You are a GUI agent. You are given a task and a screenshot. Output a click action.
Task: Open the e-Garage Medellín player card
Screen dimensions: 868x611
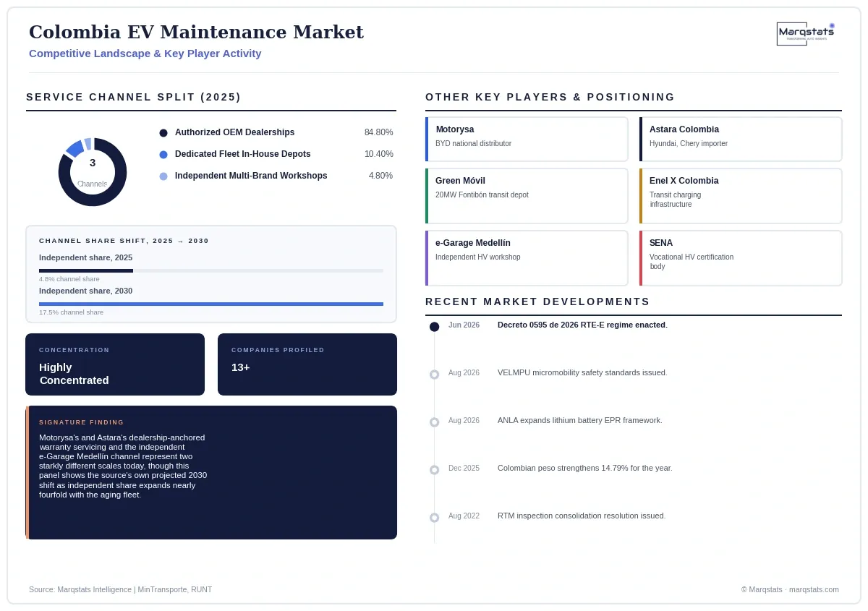[527, 258]
